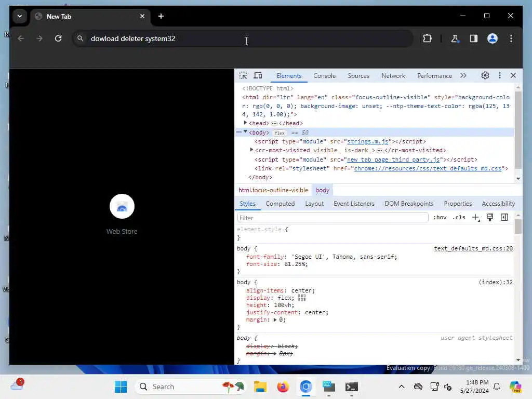The width and height of the screenshot is (532, 399).
Task: Expand the head element node
Action: click(245, 123)
